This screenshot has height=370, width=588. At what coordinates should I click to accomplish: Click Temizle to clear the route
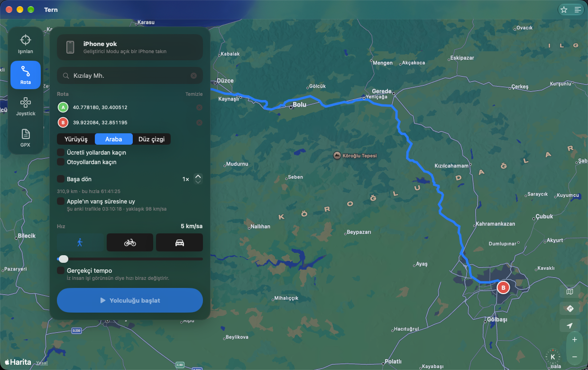tap(194, 94)
